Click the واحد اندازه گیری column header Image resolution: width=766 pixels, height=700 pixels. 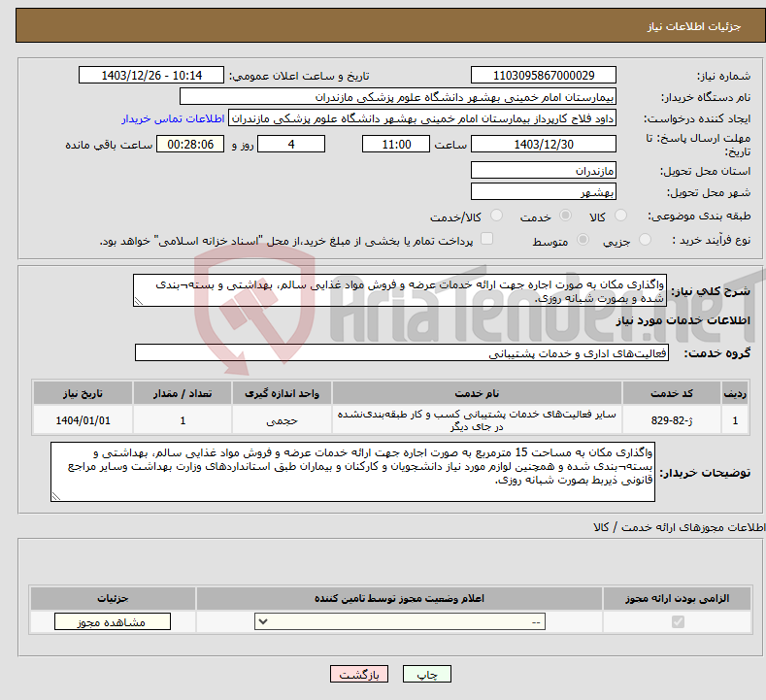pos(282,393)
